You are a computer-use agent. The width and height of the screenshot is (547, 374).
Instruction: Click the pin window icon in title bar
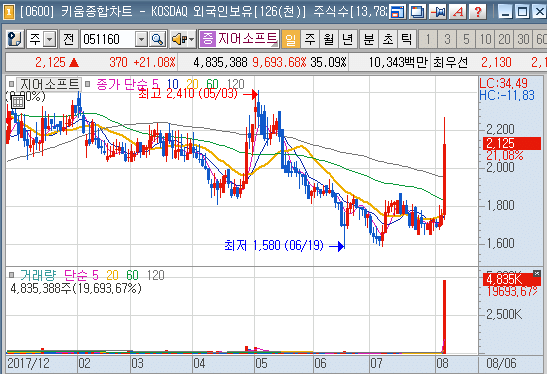(x=438, y=12)
